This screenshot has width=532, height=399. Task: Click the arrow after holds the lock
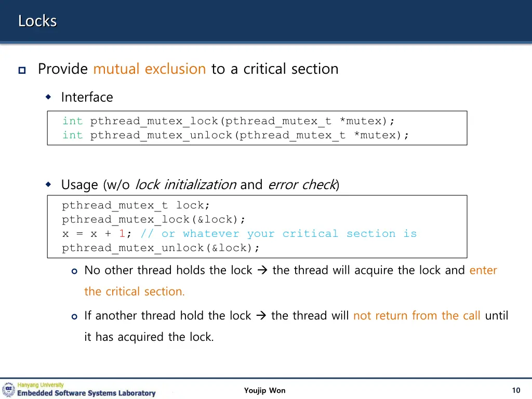(262, 270)
